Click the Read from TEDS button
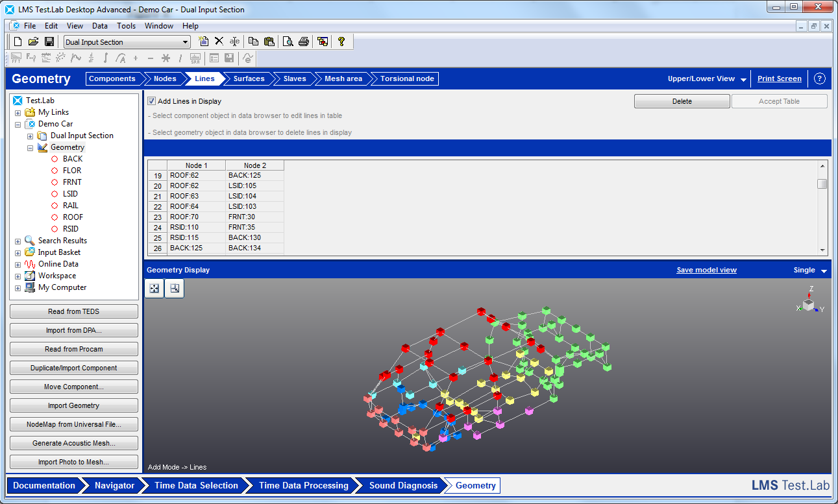This screenshot has width=838, height=504. pos(74,311)
